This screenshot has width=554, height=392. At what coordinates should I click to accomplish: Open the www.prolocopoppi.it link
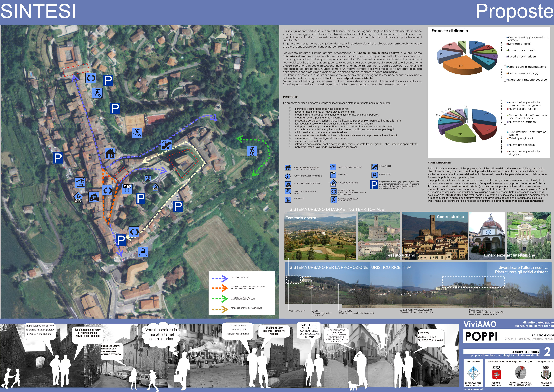pos(473,389)
